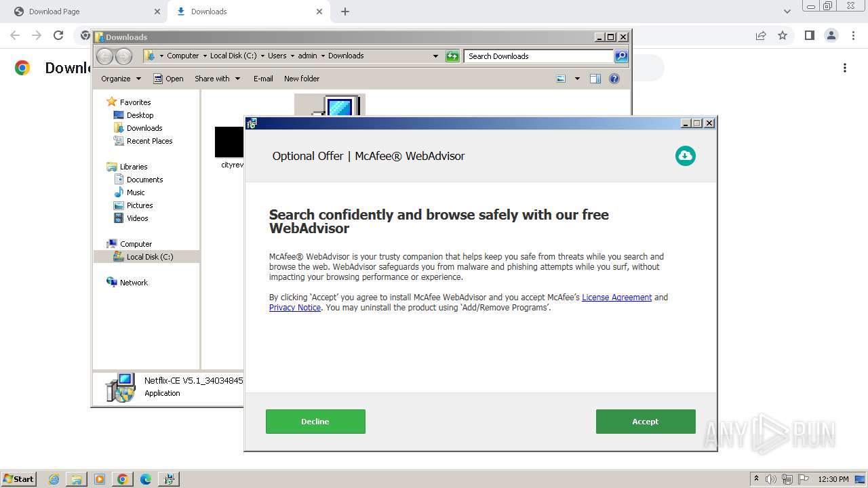This screenshot has width=868, height=488.
Task: Click E-mail in Explorer toolbar
Action: 263,79
